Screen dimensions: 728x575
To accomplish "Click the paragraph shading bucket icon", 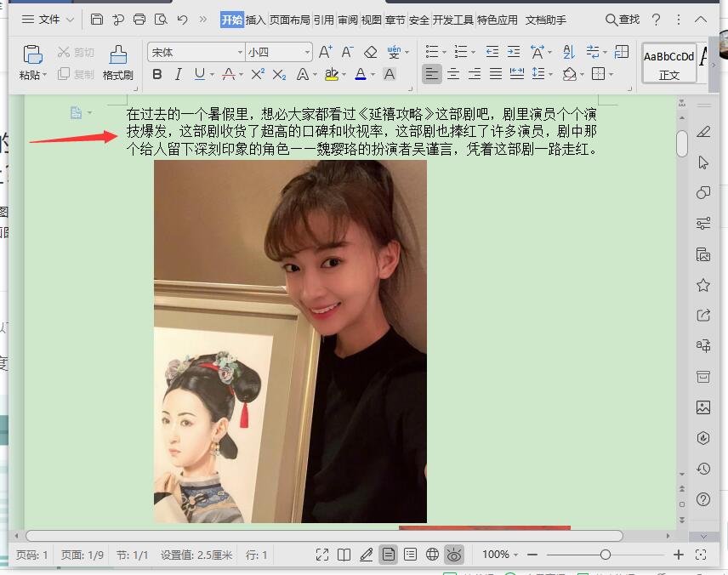I will [x=570, y=74].
